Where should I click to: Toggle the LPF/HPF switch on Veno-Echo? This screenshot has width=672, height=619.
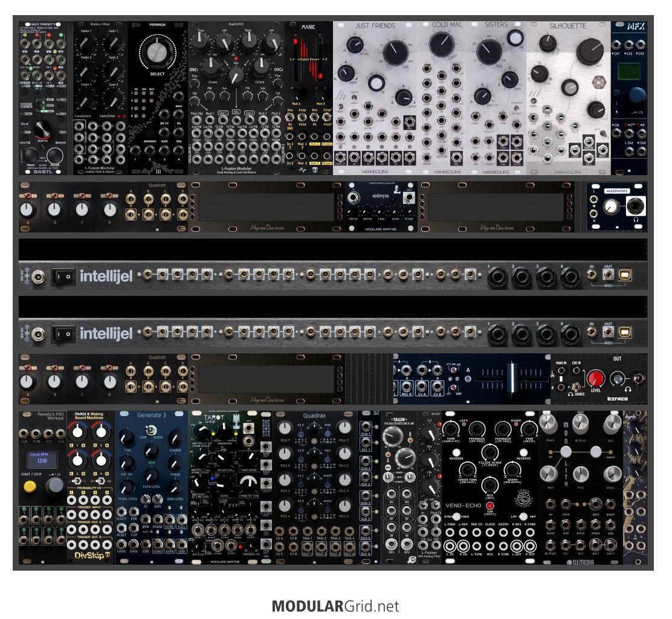pyautogui.click(x=524, y=516)
